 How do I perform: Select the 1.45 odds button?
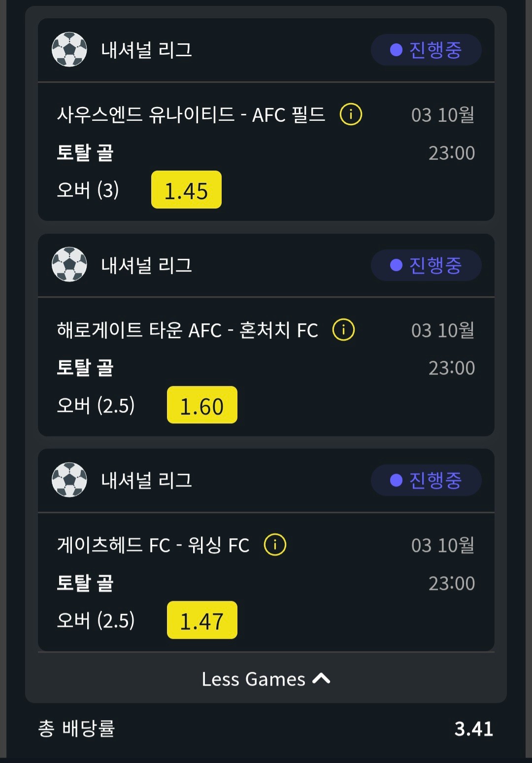tap(186, 190)
